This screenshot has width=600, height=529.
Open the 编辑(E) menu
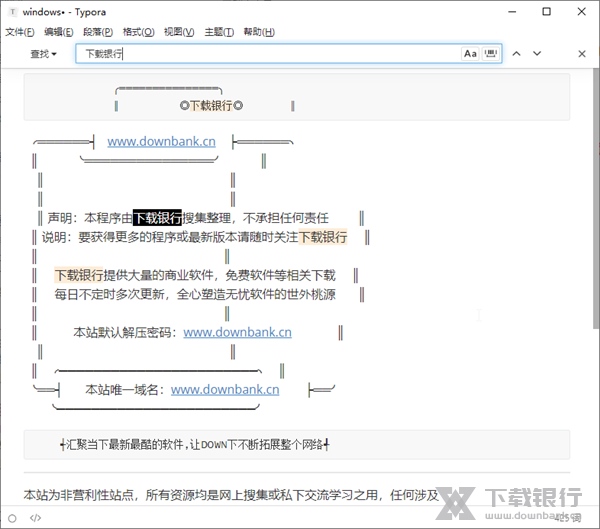(60, 32)
